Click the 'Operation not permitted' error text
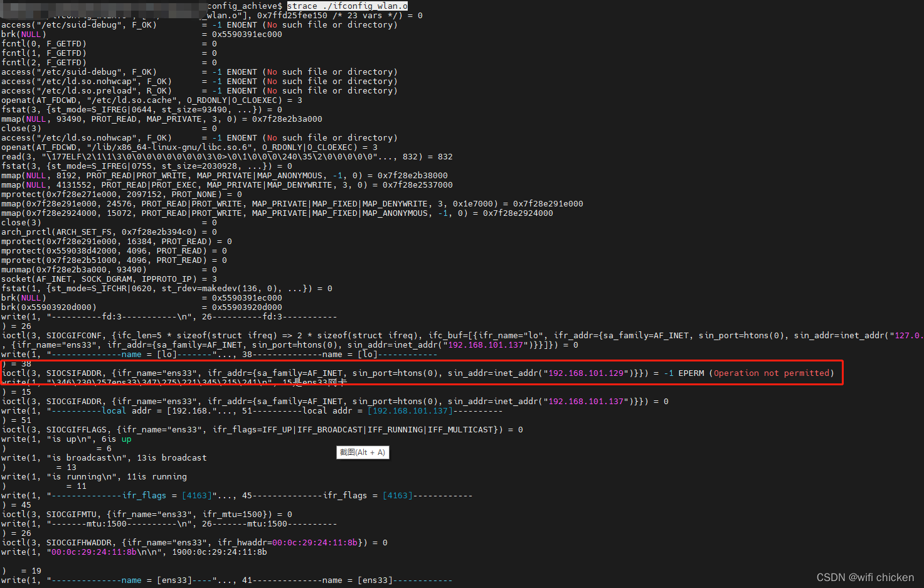924x588 pixels. pyautogui.click(x=772, y=373)
